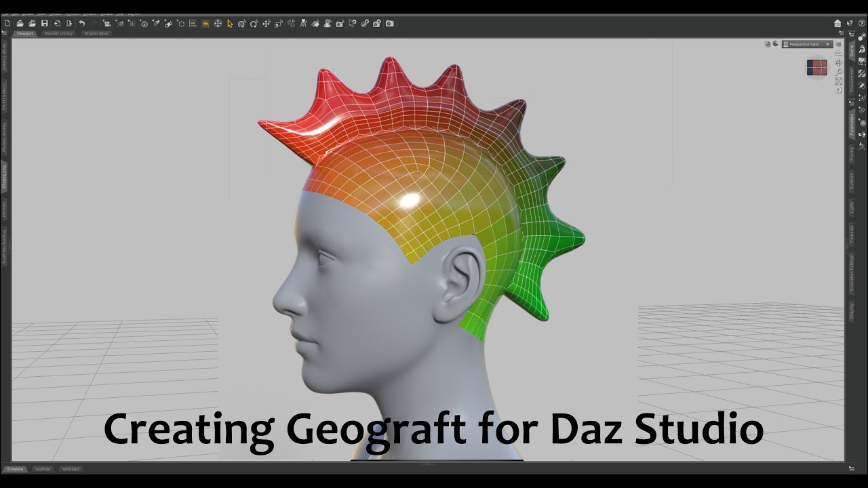The width and height of the screenshot is (868, 488).
Task: Open viewport options menu icon beside view dropdown
Action: tap(838, 43)
